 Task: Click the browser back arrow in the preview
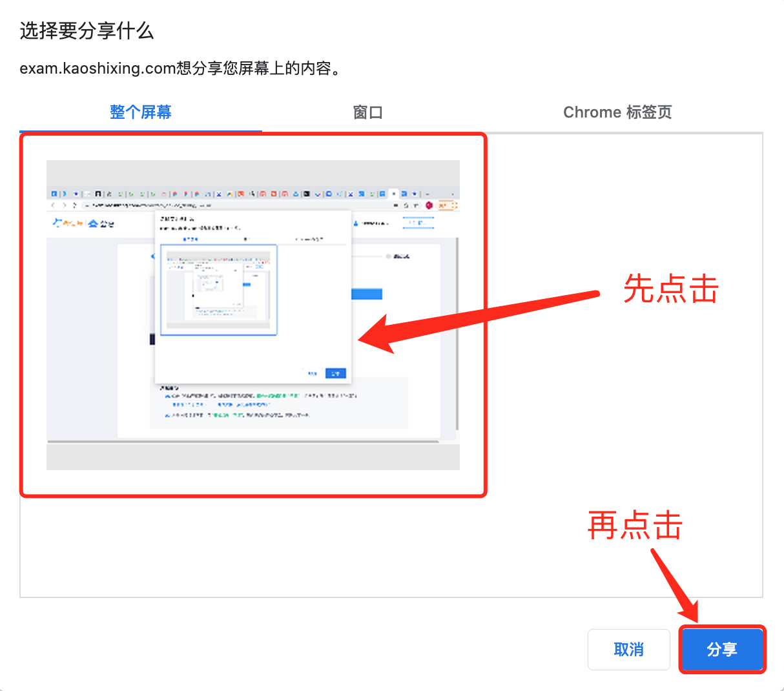53,205
